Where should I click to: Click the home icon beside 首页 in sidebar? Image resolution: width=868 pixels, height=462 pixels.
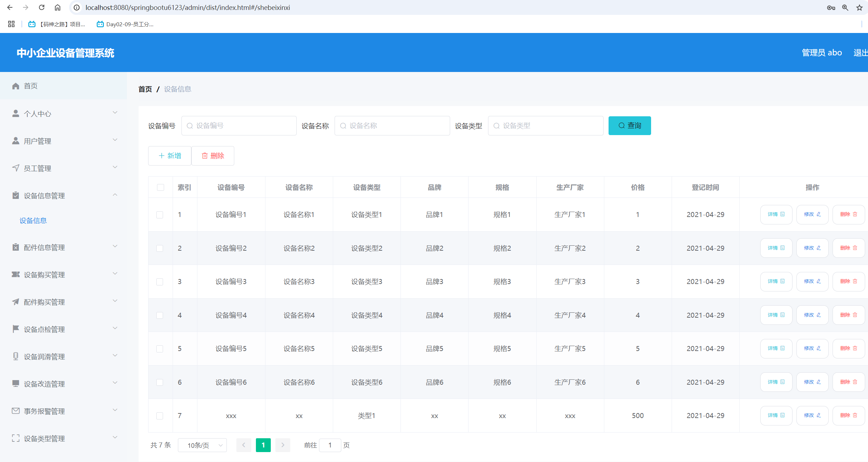15,86
